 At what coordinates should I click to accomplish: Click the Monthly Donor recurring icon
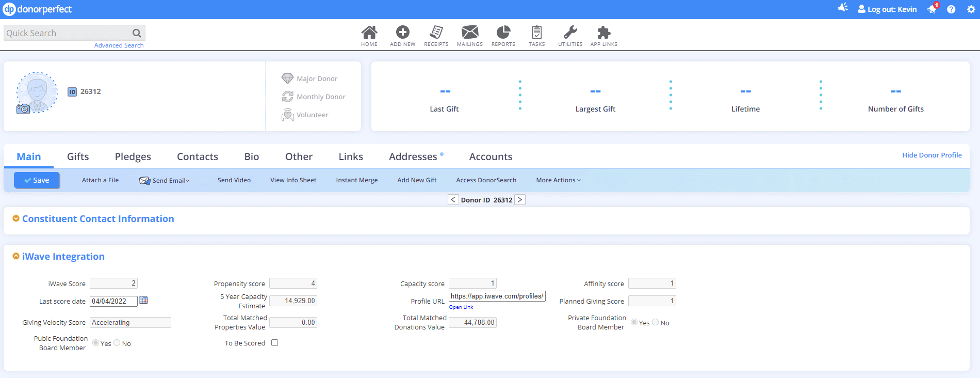click(x=287, y=97)
